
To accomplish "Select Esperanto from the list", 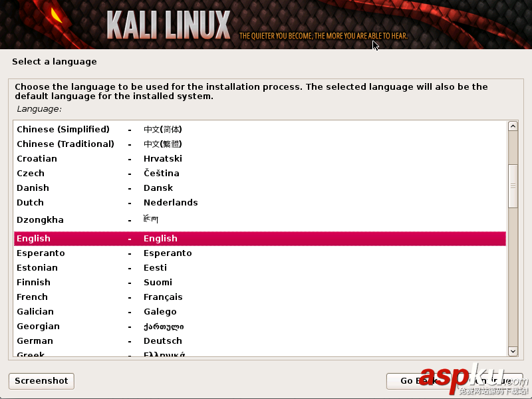I will (260, 253).
